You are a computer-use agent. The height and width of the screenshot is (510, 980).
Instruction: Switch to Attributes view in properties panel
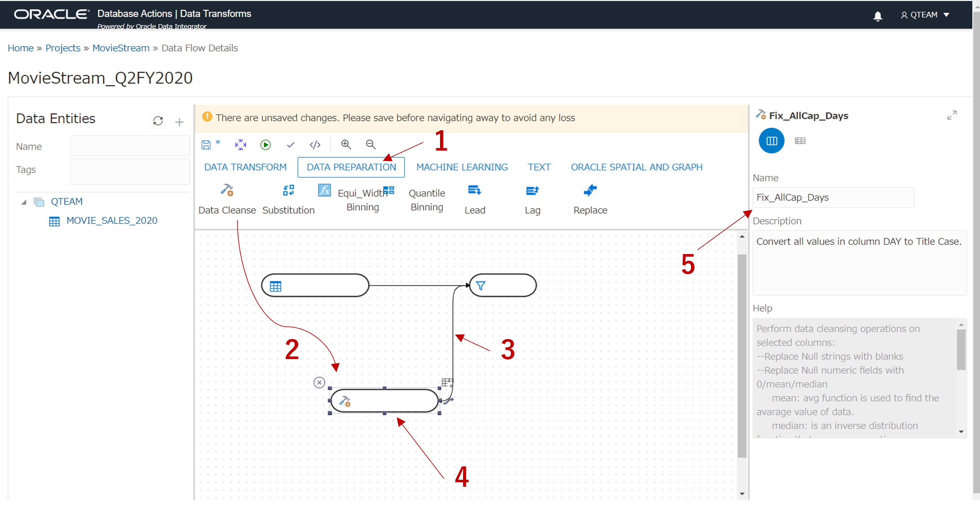[x=771, y=141]
